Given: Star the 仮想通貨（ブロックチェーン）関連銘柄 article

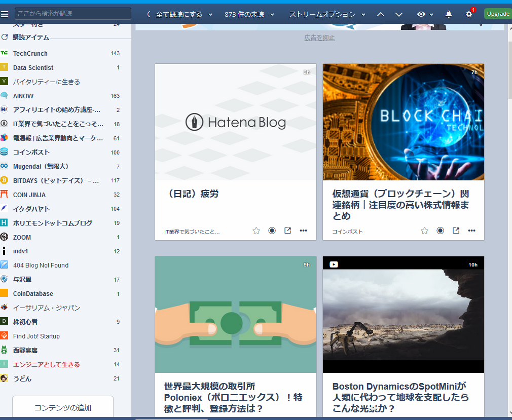Looking at the screenshot, I should [424, 231].
